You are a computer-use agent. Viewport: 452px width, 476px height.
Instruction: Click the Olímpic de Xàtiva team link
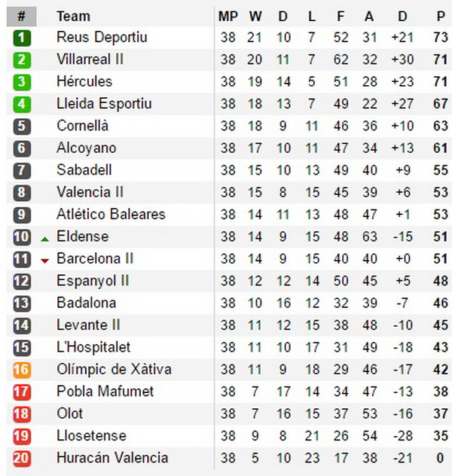tap(115, 370)
